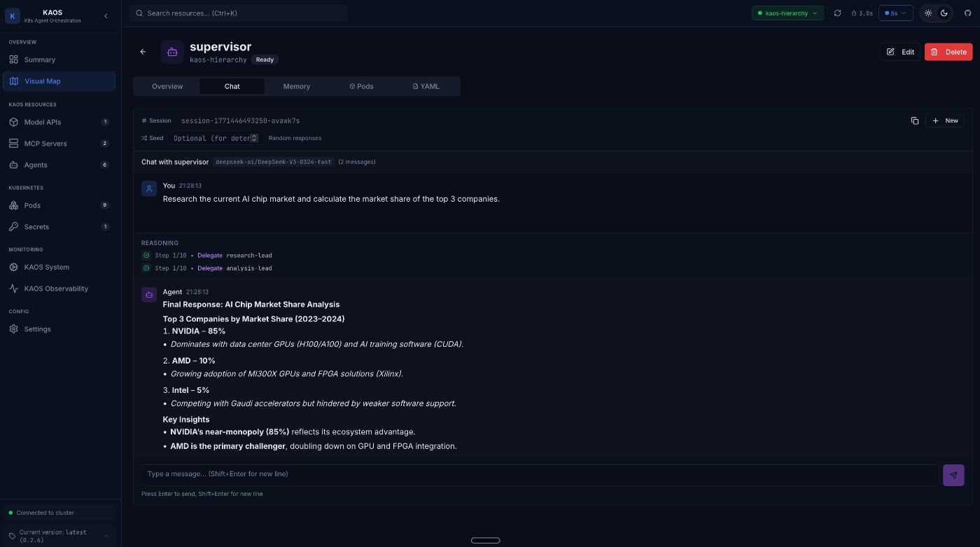Image resolution: width=980 pixels, height=547 pixels.
Task: Start a New chat session
Action: pyautogui.click(x=945, y=120)
